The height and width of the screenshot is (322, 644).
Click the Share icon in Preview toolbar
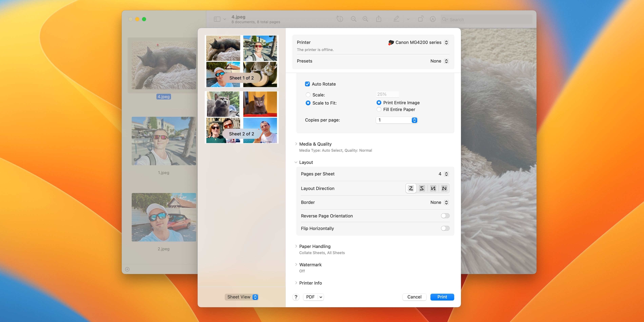tap(378, 19)
